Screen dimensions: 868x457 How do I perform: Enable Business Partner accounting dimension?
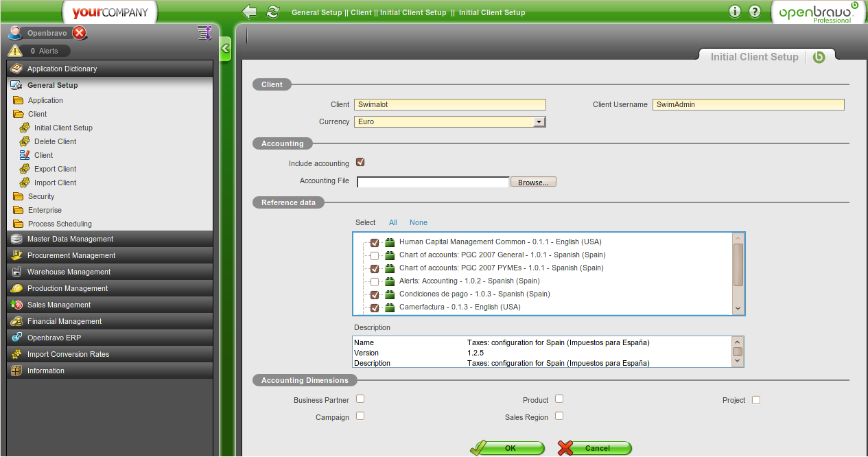(360, 399)
